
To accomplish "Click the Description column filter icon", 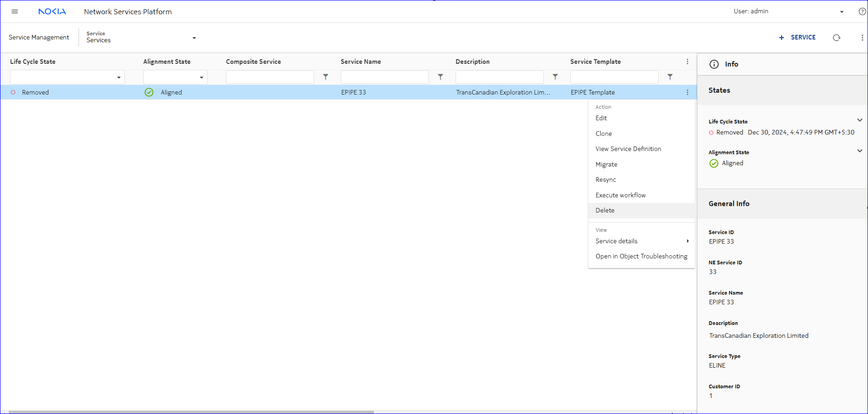I will tap(555, 77).
